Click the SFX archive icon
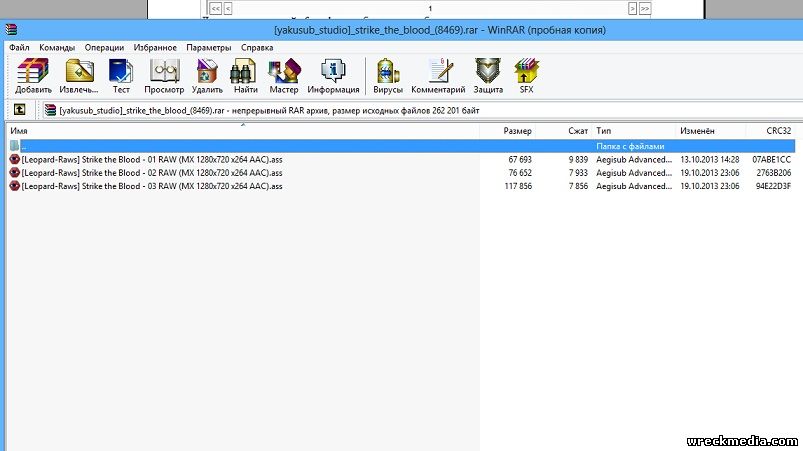The image size is (803, 451). tap(526, 75)
